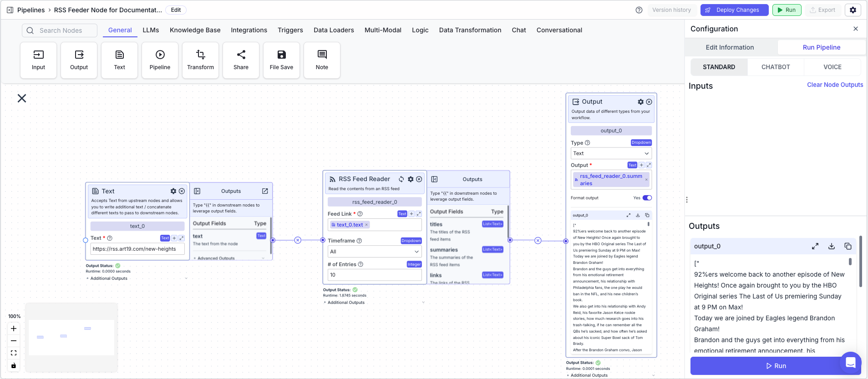Expand Output field editor

(649, 165)
